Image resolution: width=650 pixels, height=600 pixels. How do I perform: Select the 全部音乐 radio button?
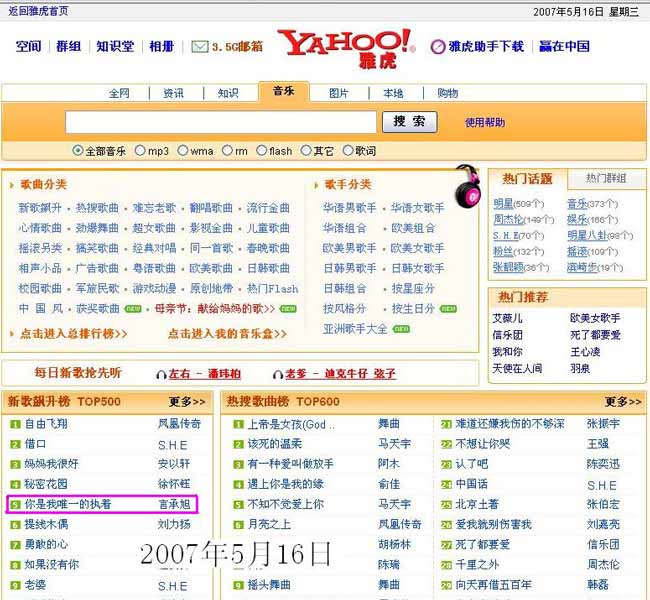click(78, 150)
